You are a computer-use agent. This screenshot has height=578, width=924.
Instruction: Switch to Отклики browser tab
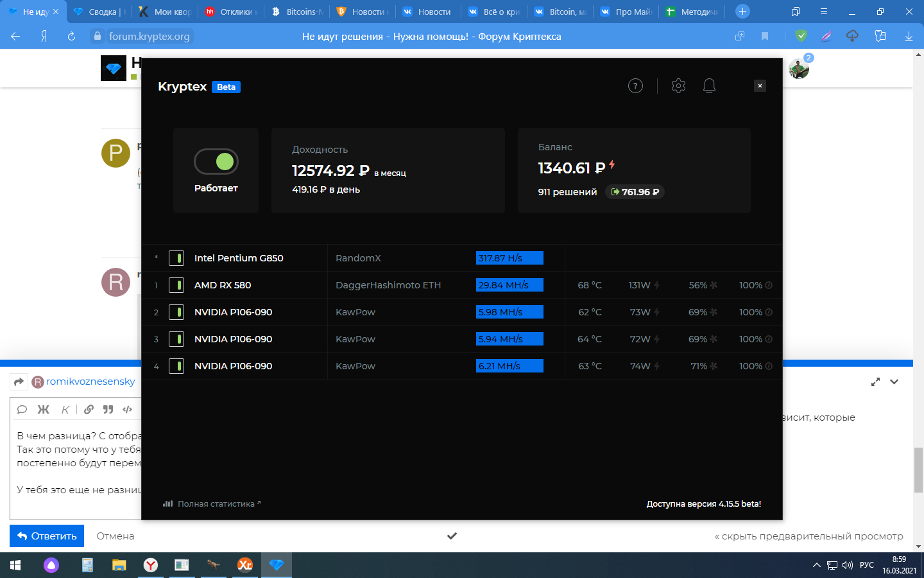pos(231,12)
